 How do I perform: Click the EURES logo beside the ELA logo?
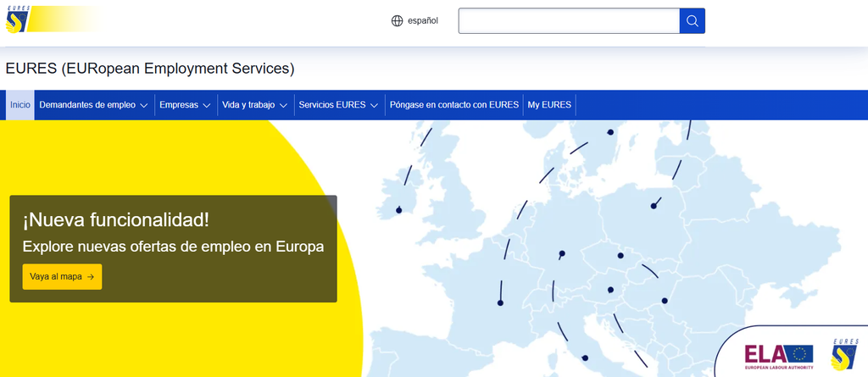coord(845,354)
